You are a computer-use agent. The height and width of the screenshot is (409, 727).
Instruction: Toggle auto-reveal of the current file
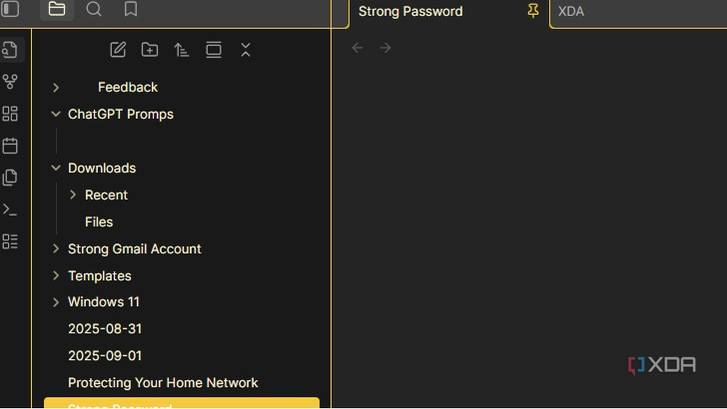coord(213,50)
